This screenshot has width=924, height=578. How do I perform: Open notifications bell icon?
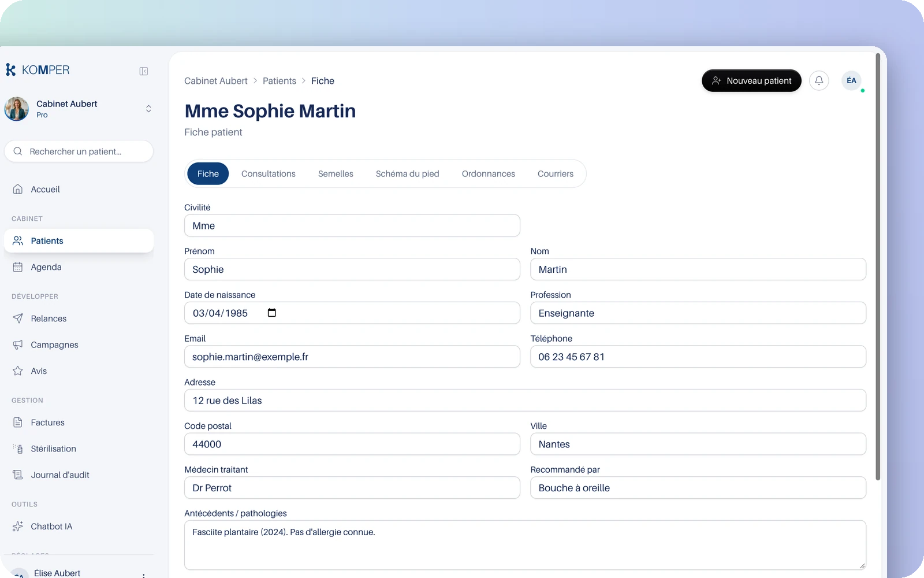click(819, 80)
